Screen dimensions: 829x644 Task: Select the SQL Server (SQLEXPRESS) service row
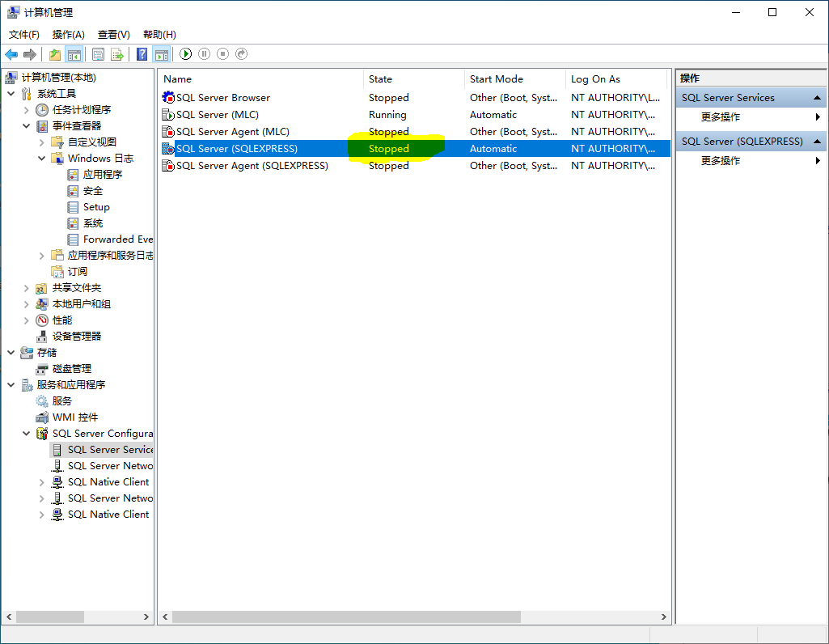click(414, 149)
